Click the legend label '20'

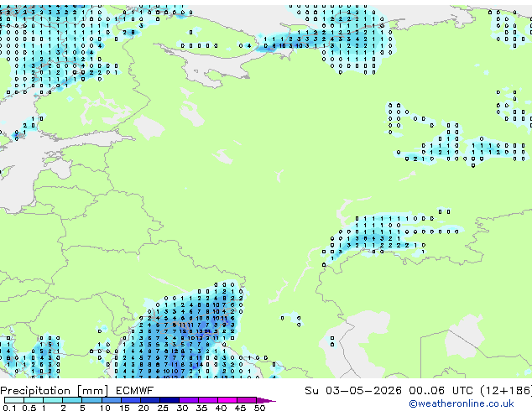(143, 408)
